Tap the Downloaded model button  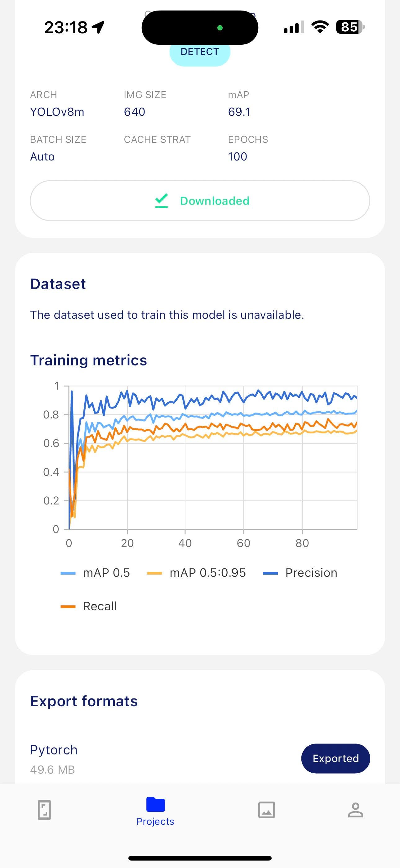200,201
